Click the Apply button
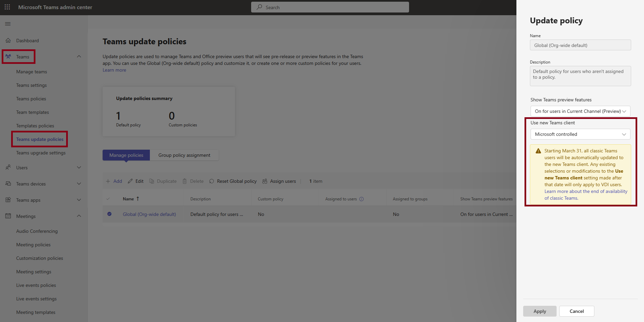 540,311
